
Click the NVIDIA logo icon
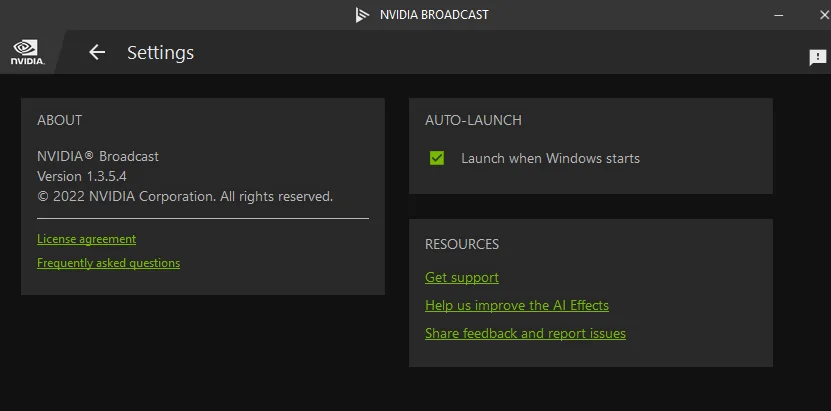[x=28, y=52]
